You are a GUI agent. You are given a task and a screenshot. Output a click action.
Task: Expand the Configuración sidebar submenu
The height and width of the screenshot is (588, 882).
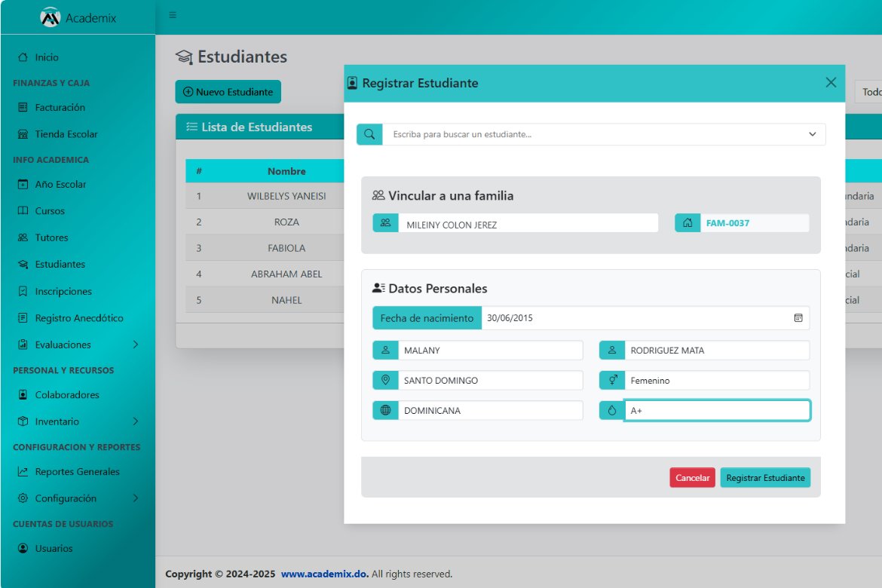136,498
